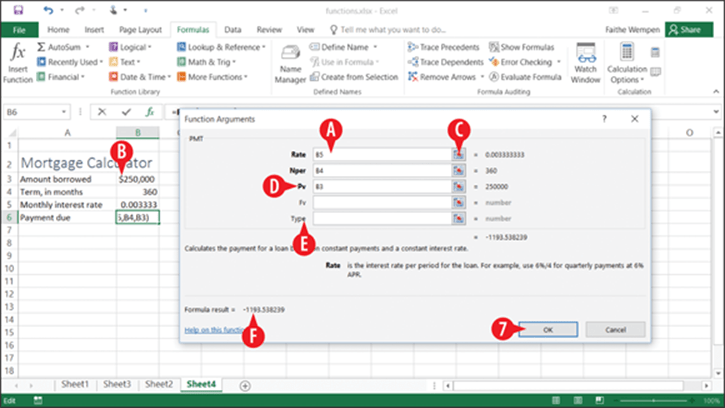725x408 pixels.
Task: Switch to the Insert tab
Action: click(94, 30)
